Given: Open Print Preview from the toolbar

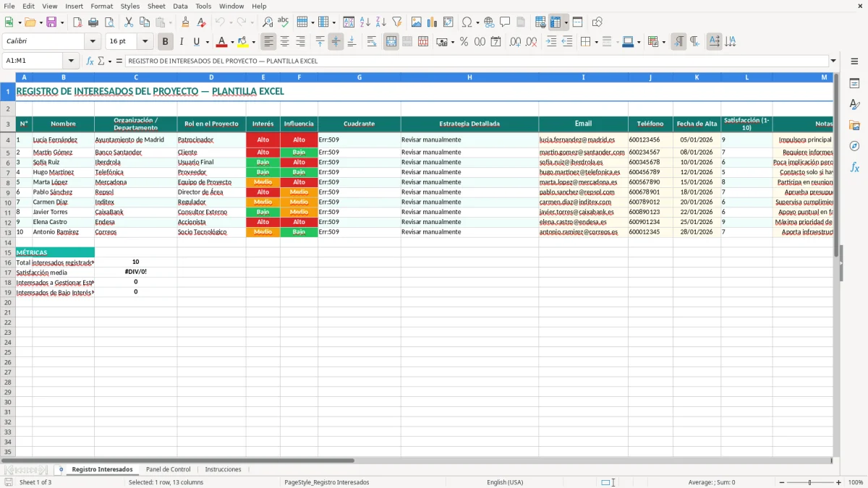Looking at the screenshot, I should tap(109, 22).
